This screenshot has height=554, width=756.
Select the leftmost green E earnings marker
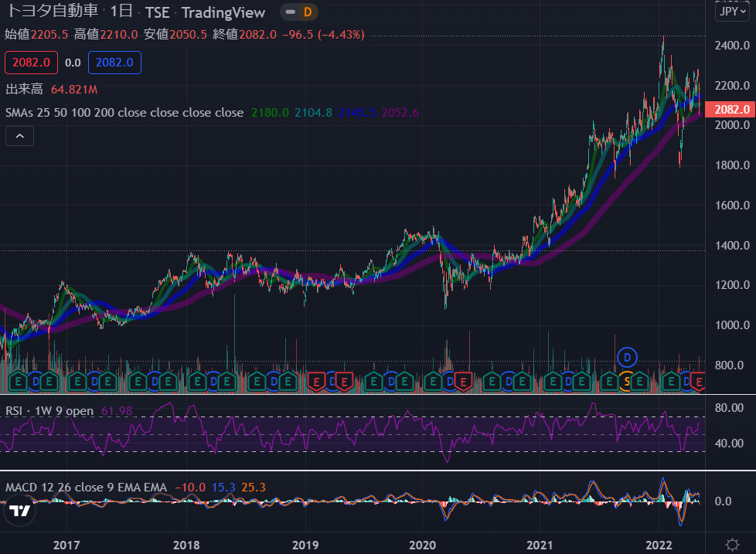point(19,382)
